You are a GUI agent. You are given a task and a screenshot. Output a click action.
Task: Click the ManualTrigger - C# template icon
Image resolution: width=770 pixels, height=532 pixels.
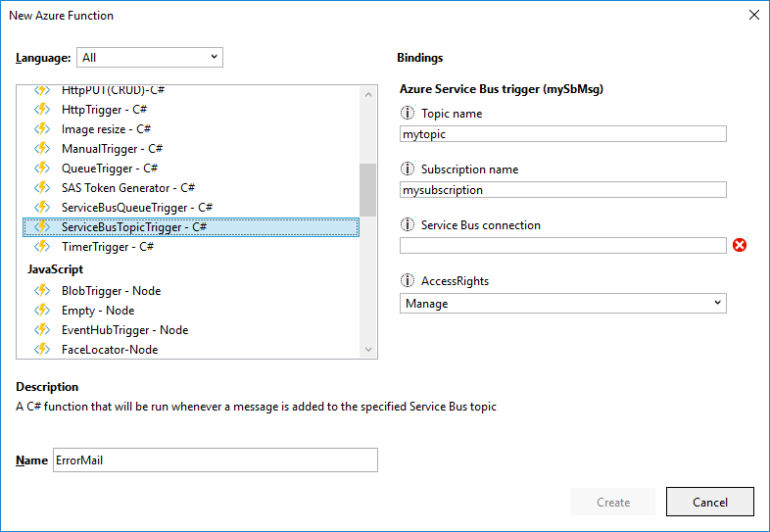(42, 148)
